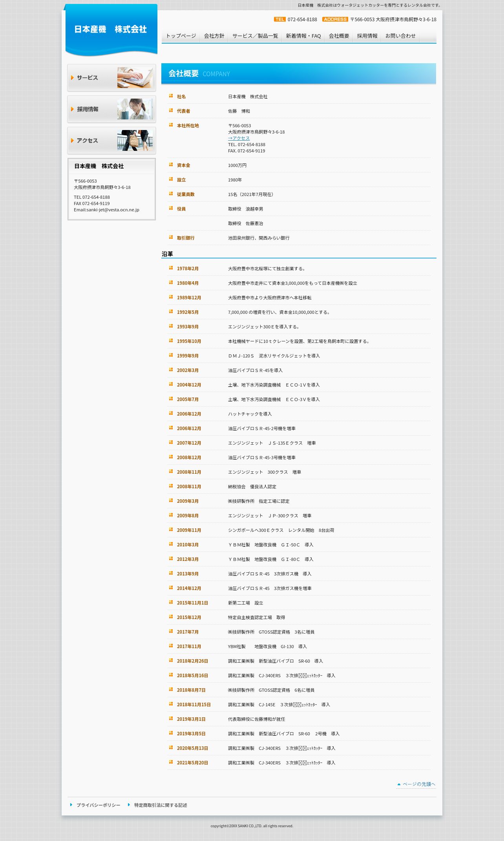Open the 会社方針 menu item
Screen dimensions: 504x841
(x=214, y=36)
